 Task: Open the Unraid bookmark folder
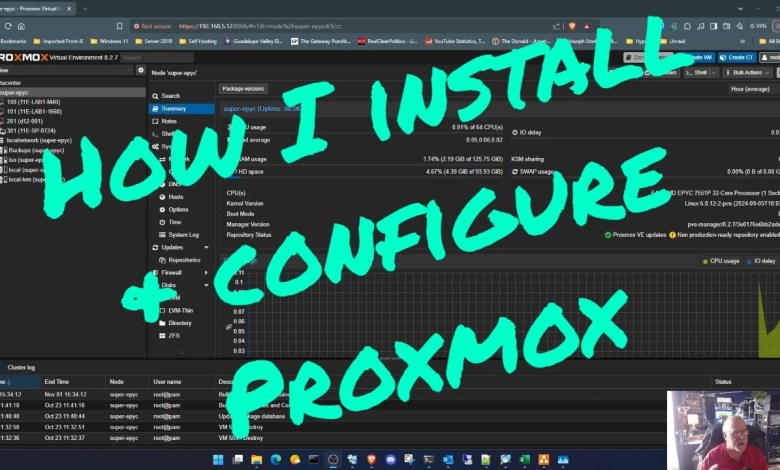(x=674, y=41)
